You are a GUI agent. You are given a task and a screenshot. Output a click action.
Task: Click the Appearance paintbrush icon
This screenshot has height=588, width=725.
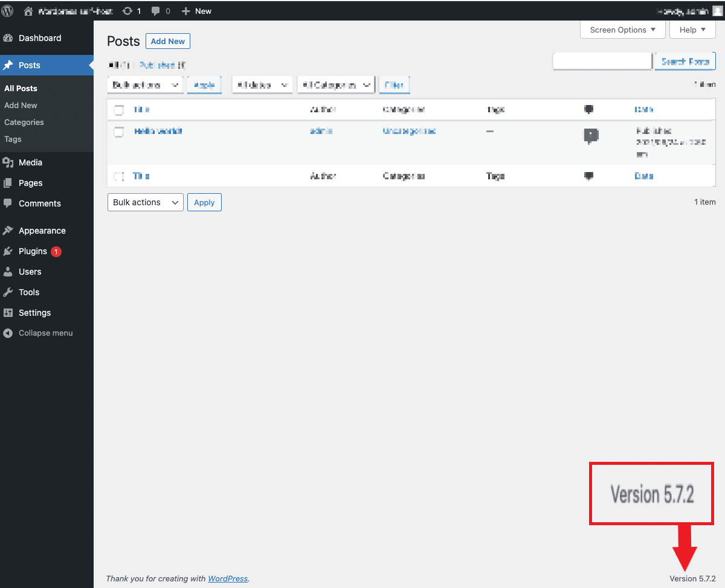(8, 231)
